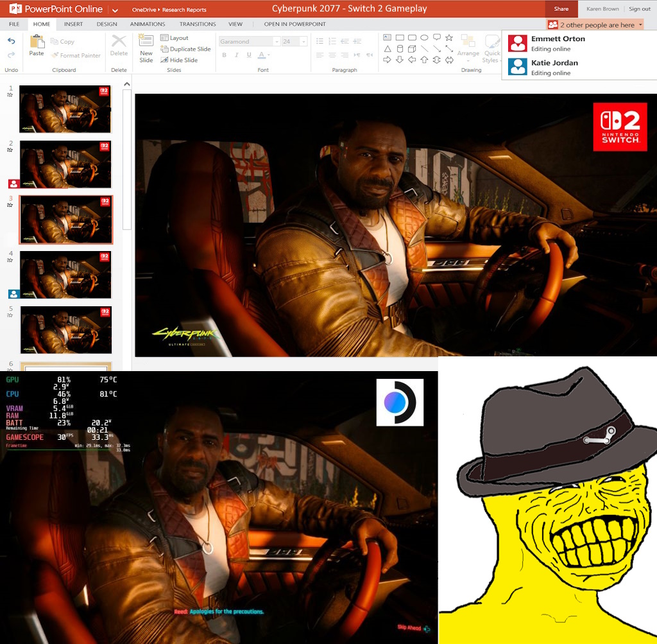657x644 pixels.
Task: Switch to the ANIMATIONS tab
Action: (x=148, y=24)
